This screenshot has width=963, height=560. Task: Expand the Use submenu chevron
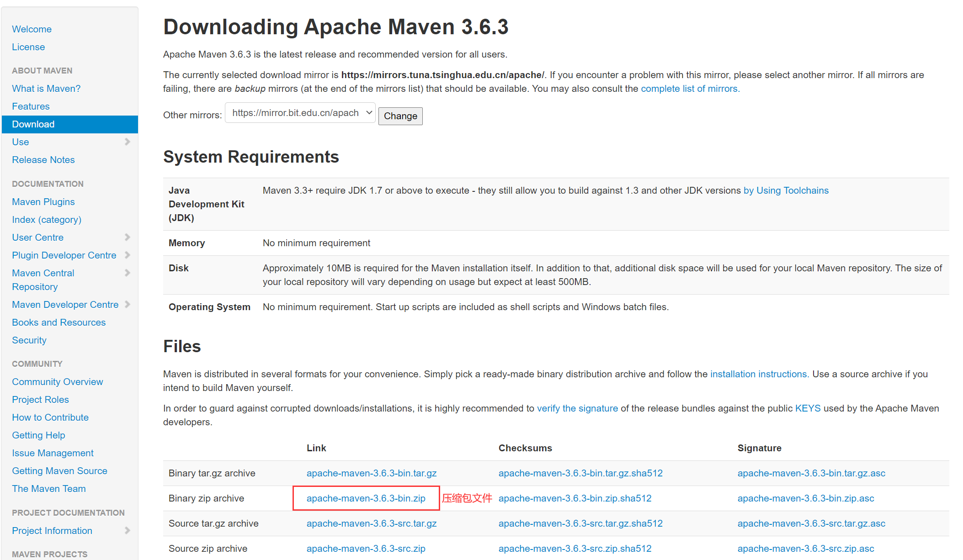[128, 142]
